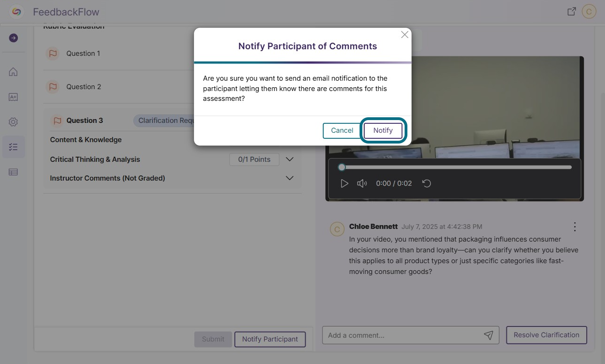Click the comment timestamp July 7, 2025
The height and width of the screenshot is (364, 605).
point(442,227)
